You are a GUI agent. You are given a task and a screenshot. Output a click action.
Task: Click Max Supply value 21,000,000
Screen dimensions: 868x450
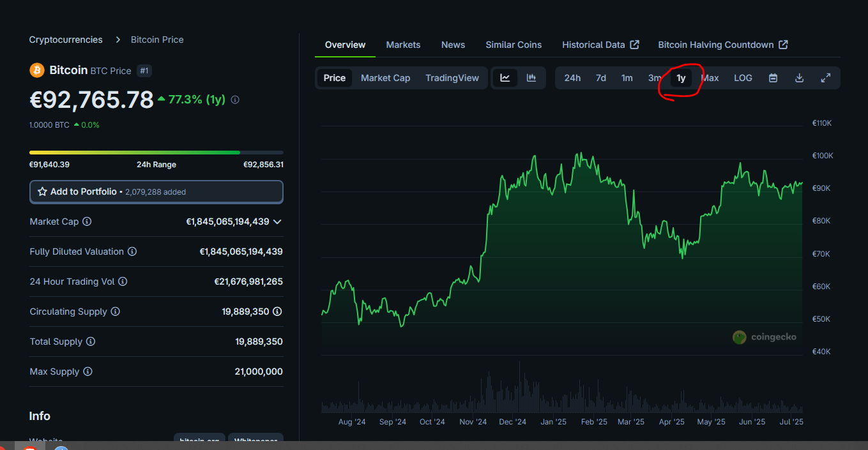[x=259, y=371]
